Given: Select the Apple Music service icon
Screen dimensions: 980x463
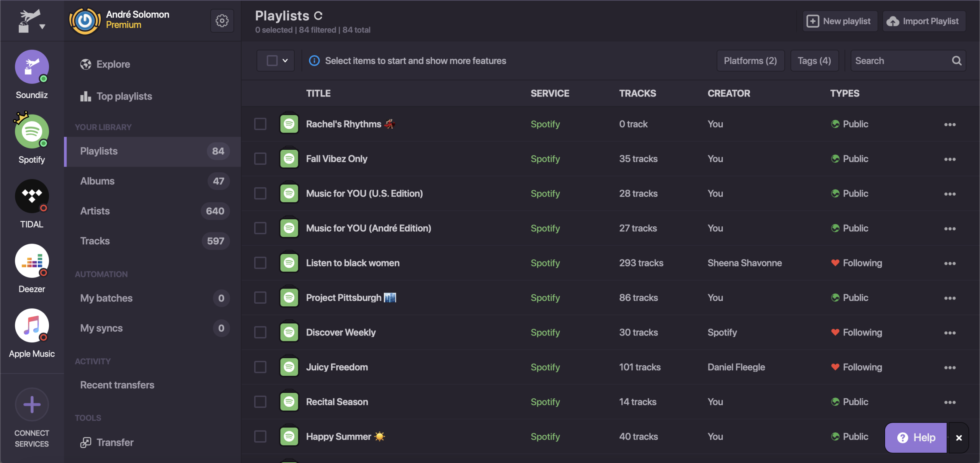Looking at the screenshot, I should click(32, 326).
